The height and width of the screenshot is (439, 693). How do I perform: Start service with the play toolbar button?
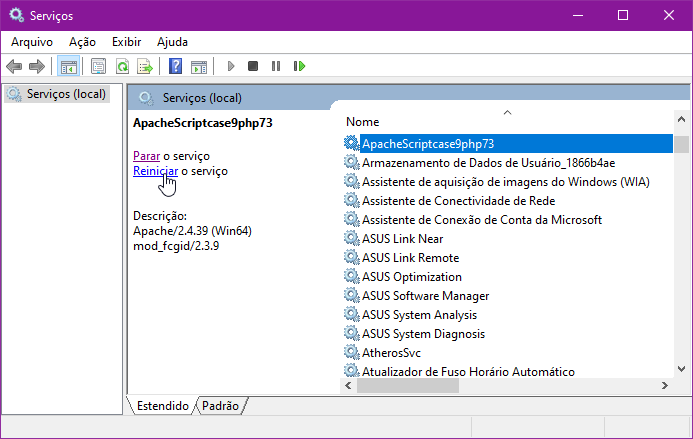pos(231,66)
